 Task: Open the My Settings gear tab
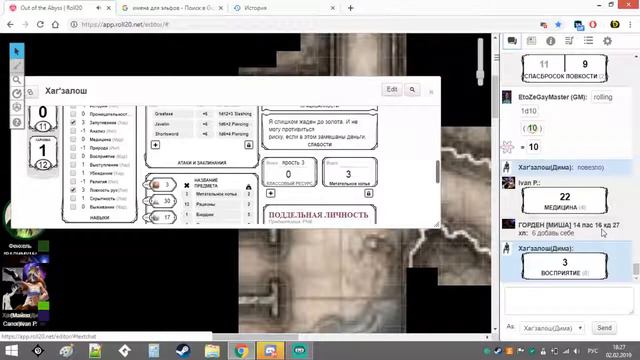607,41
